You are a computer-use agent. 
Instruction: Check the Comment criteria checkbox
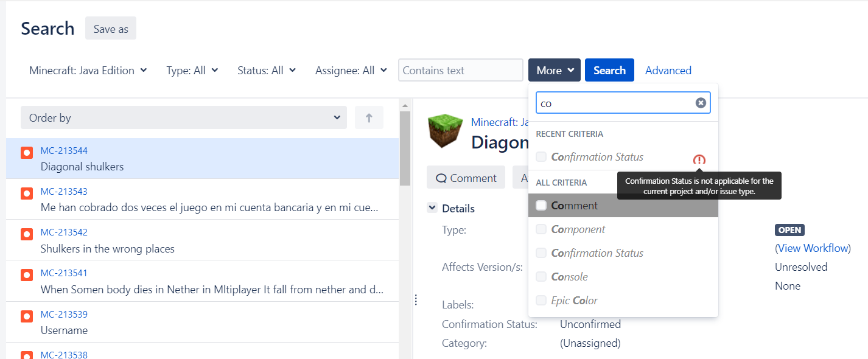[x=541, y=206]
